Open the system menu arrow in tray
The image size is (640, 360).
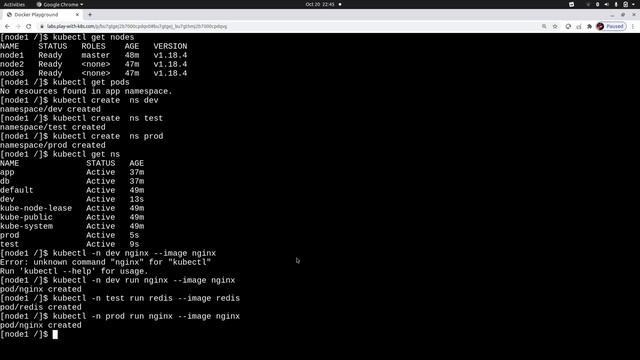pyautogui.click(x=634, y=4)
